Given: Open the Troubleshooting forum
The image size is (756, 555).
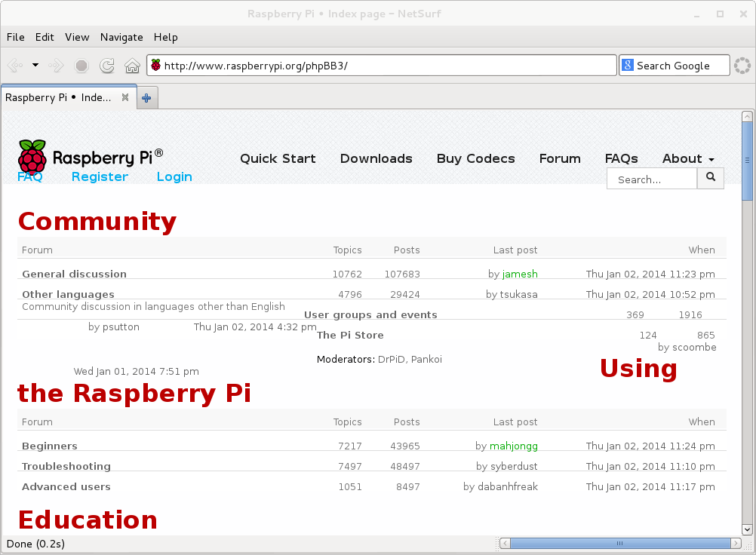Looking at the screenshot, I should point(66,466).
